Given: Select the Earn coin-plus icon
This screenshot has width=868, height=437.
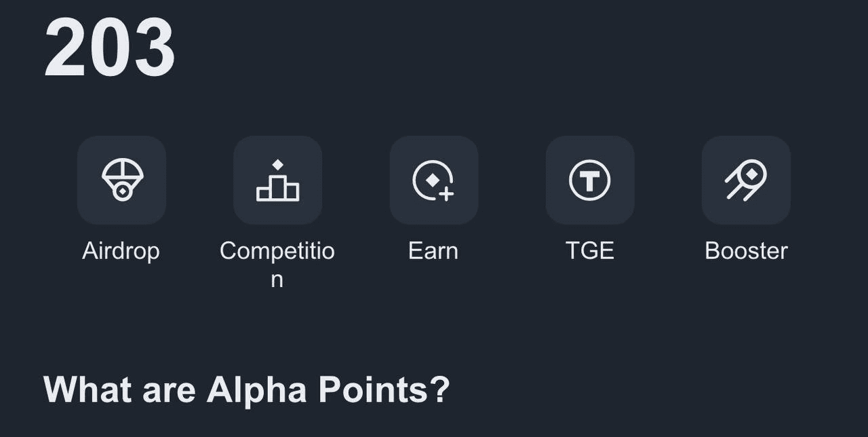Looking at the screenshot, I should point(433,180).
